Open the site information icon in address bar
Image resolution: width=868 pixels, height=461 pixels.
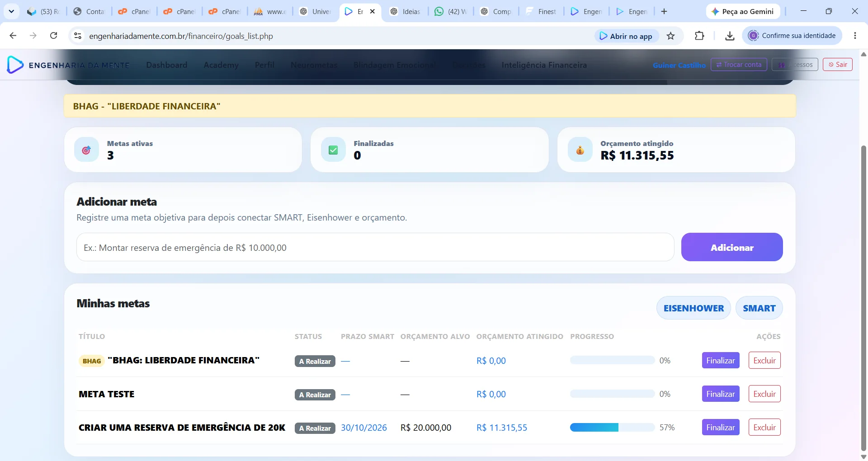(78, 36)
